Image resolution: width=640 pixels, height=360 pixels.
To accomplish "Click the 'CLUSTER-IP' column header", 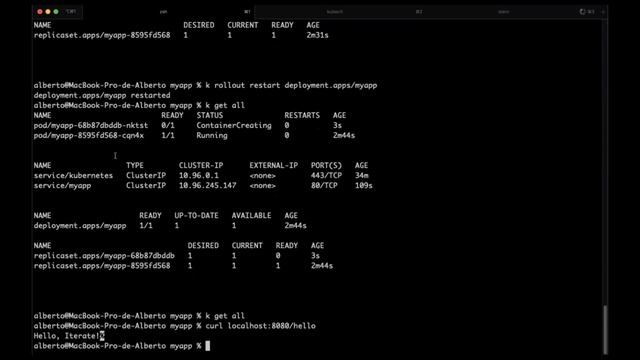I will click(201, 165).
